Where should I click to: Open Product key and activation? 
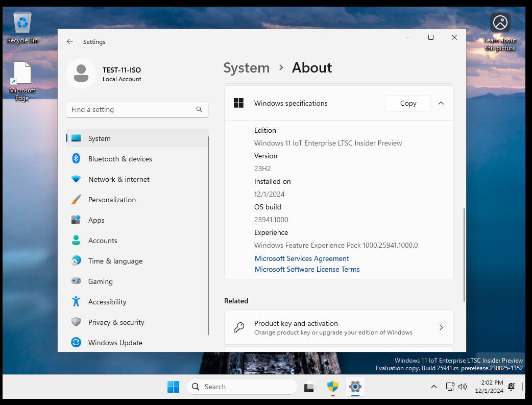(338, 327)
